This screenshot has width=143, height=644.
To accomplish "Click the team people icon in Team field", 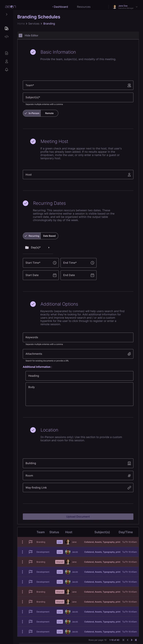I will (129, 85).
